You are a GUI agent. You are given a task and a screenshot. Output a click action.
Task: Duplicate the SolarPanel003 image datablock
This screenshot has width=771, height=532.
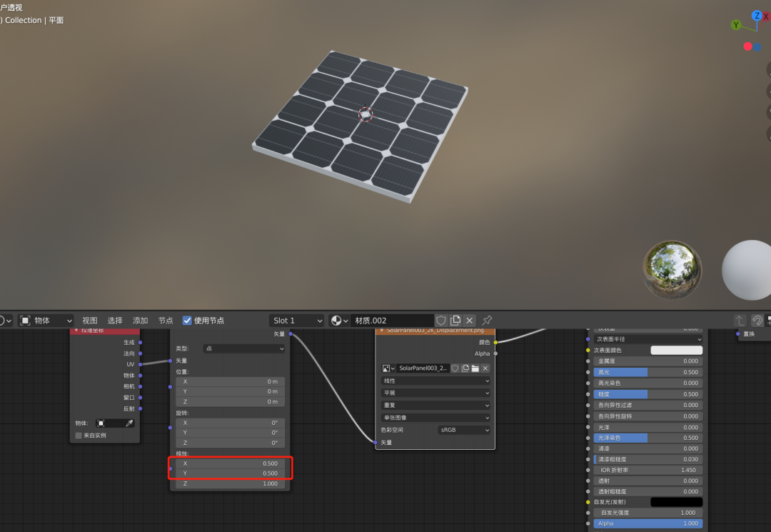coord(465,368)
